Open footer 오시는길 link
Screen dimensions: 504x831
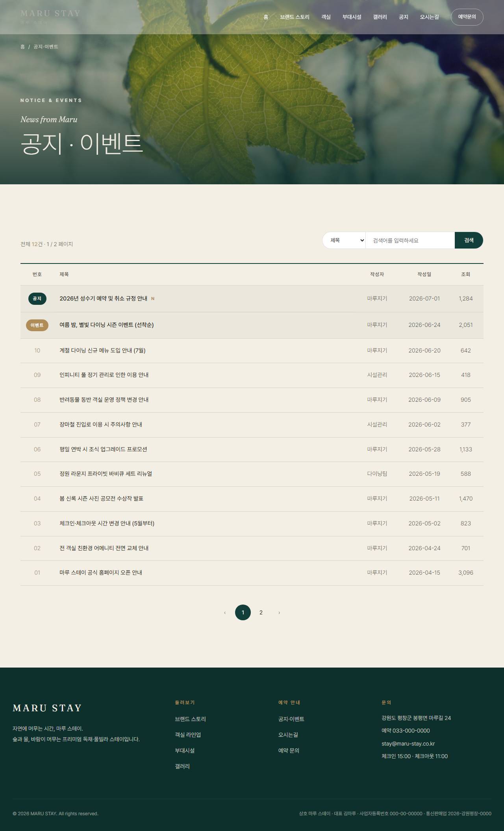pos(288,735)
